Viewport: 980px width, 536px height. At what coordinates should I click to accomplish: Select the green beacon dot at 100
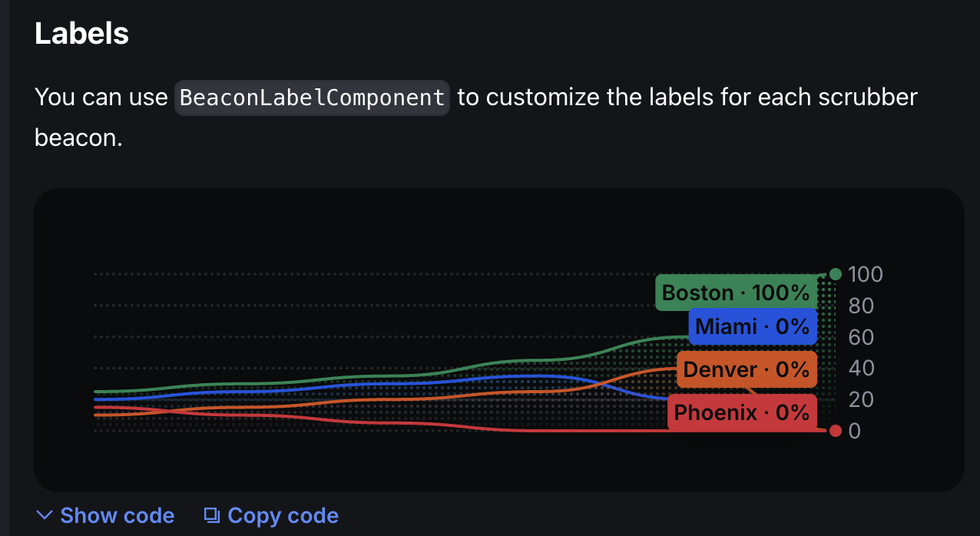point(835,273)
